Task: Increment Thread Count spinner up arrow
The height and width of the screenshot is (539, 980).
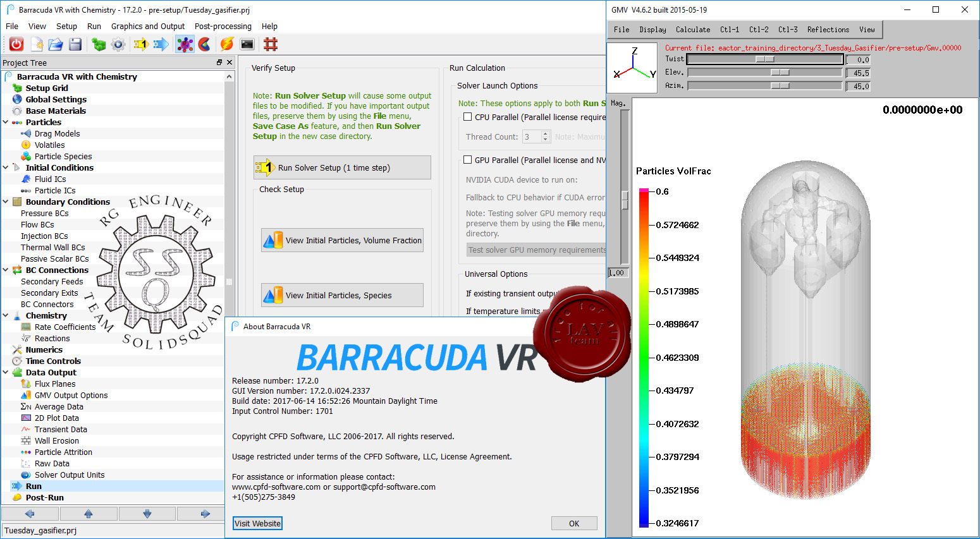Action: tap(546, 134)
